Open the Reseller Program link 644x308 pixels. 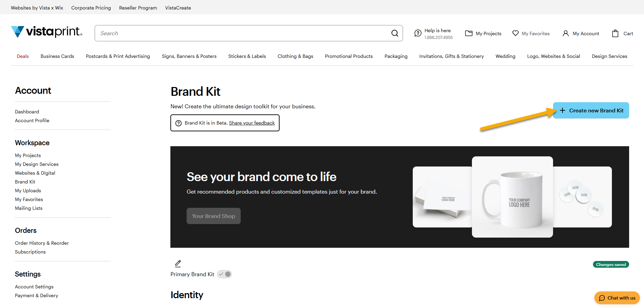tap(138, 8)
